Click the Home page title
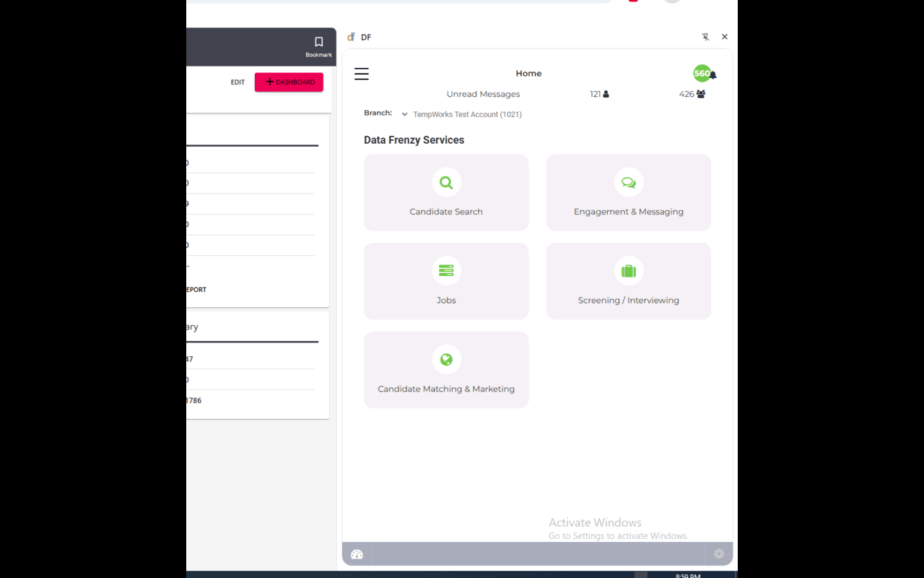Image resolution: width=924 pixels, height=578 pixels. 528,73
